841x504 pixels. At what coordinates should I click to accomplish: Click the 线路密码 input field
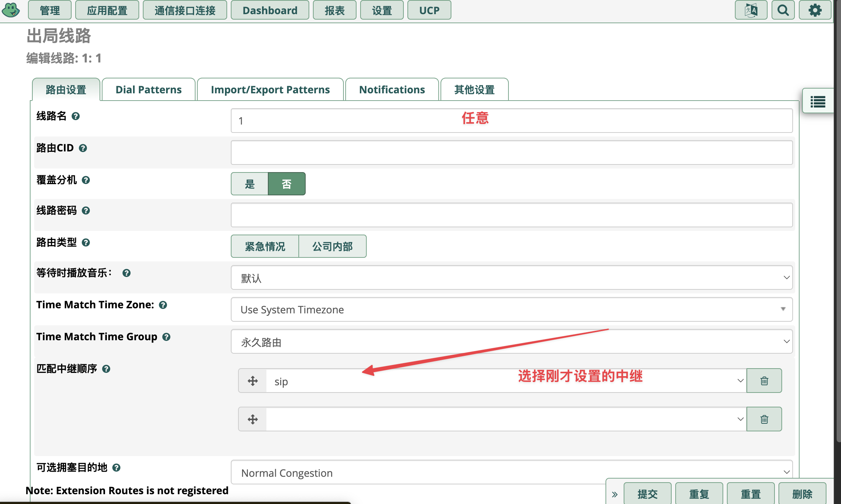[x=512, y=215]
